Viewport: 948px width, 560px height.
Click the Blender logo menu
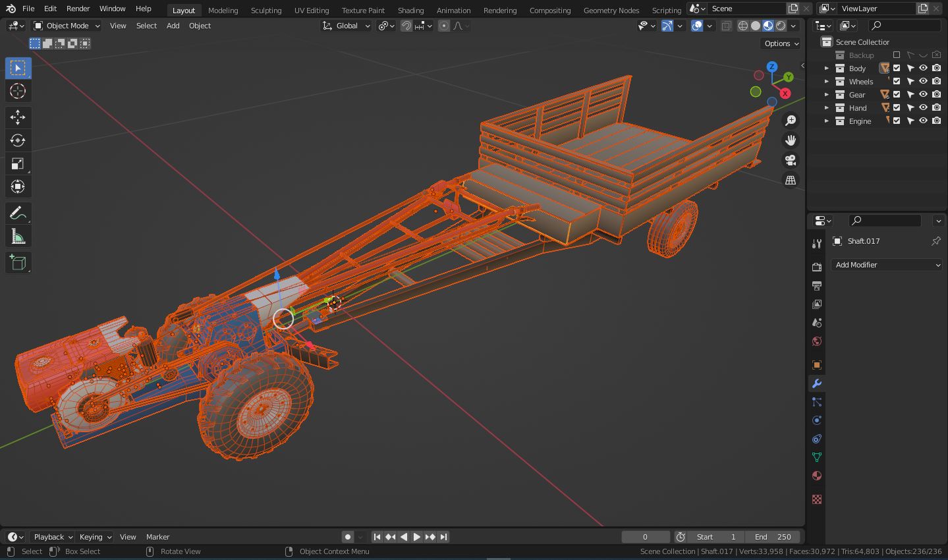tap(11, 9)
